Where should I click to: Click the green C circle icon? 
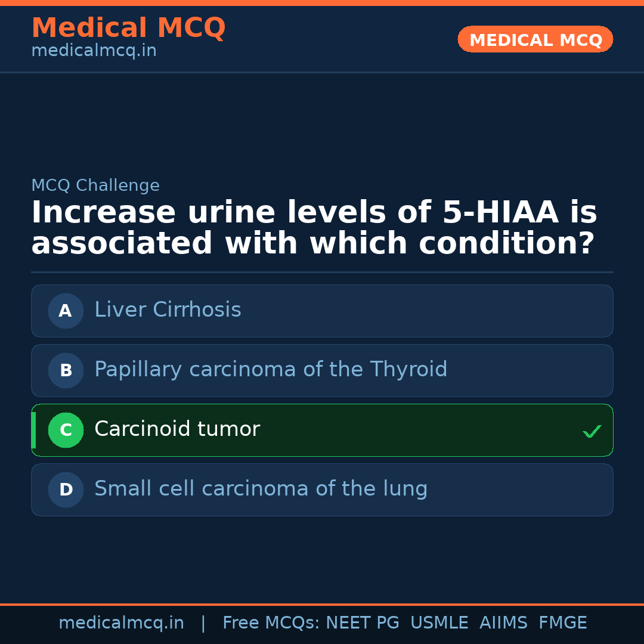pos(66,430)
